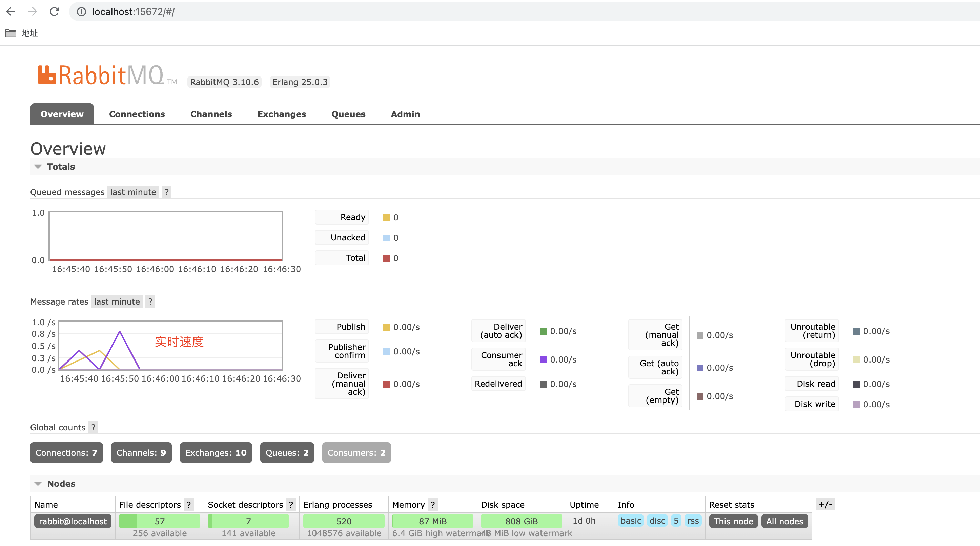Open the Channels tab
The width and height of the screenshot is (980, 546).
[211, 114]
